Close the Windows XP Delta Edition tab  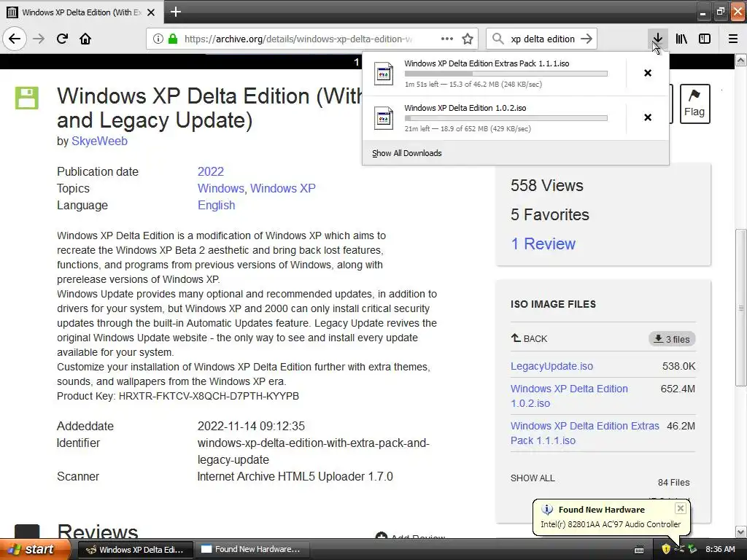(151, 12)
